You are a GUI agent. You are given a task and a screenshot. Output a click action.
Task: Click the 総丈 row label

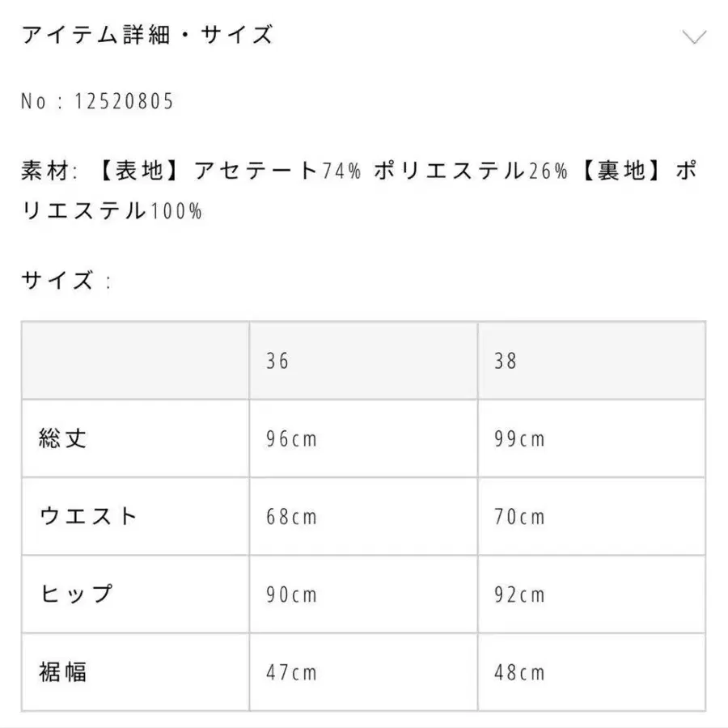pyautogui.click(x=63, y=438)
